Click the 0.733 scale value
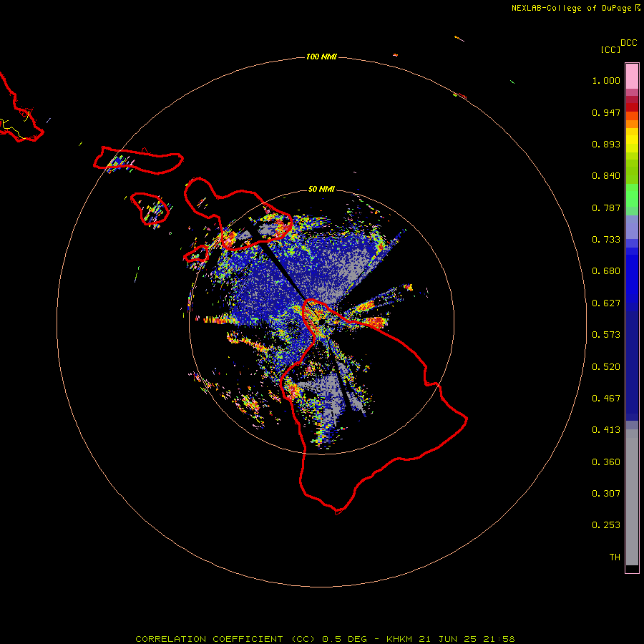This screenshot has width=644, height=644. (606, 240)
